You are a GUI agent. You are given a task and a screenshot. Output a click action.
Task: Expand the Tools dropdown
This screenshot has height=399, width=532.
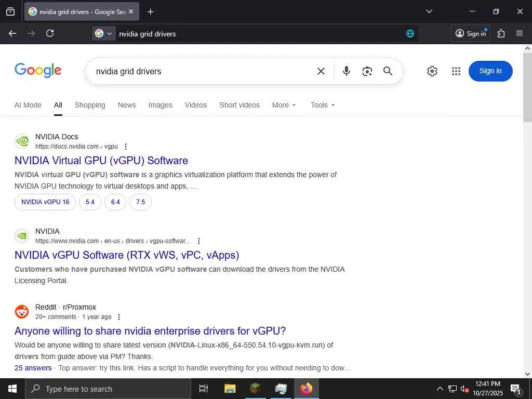point(322,105)
